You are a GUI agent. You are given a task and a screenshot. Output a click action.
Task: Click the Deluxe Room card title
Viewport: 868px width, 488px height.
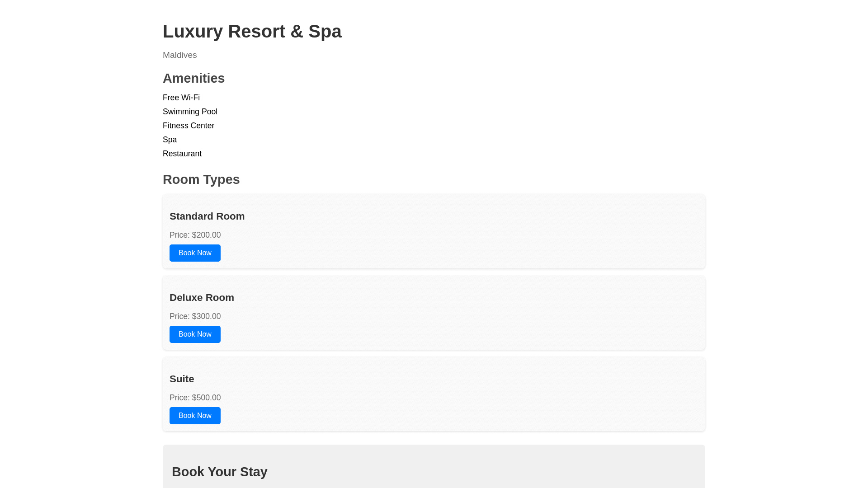point(202,298)
